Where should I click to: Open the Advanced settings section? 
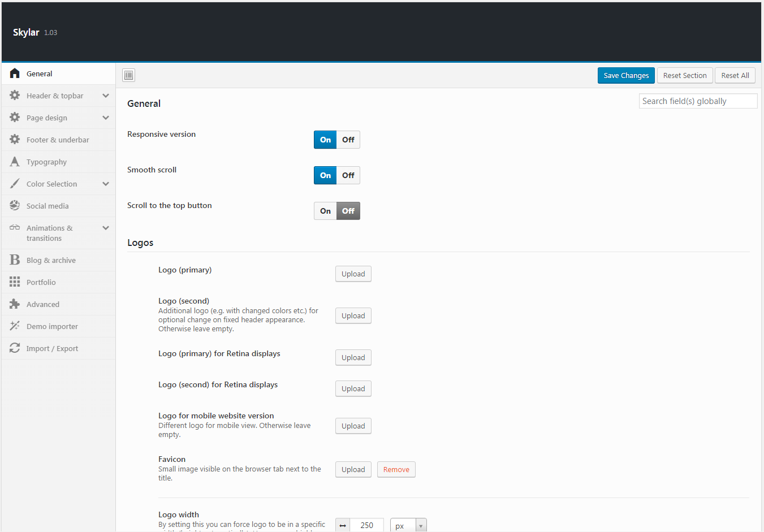click(59, 304)
